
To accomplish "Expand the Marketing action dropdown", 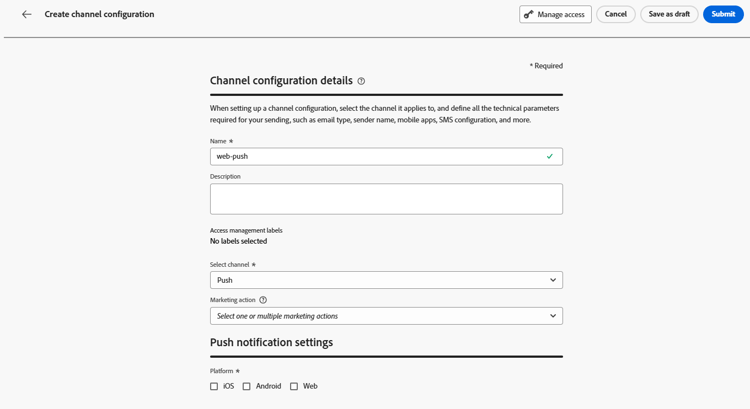I will point(386,316).
